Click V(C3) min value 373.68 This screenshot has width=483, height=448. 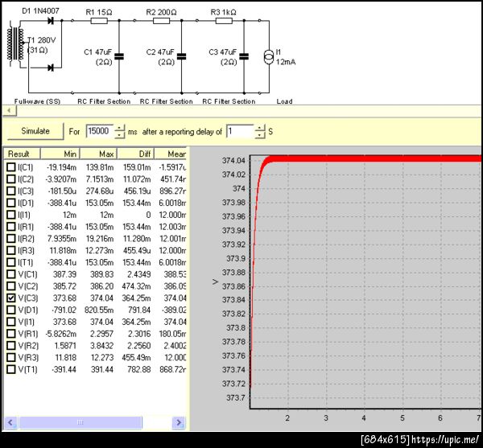click(x=64, y=298)
